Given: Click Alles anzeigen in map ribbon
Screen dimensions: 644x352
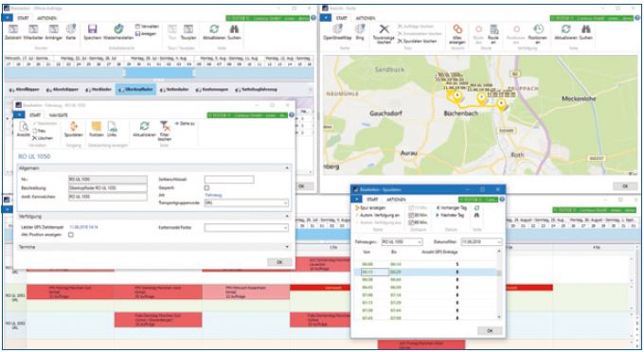Looking at the screenshot, I should click(x=457, y=34).
